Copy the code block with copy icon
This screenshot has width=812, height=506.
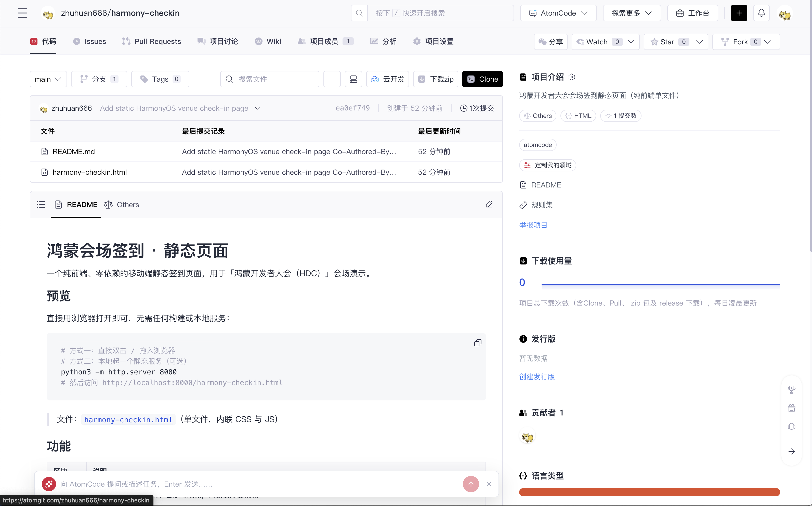pyautogui.click(x=478, y=343)
